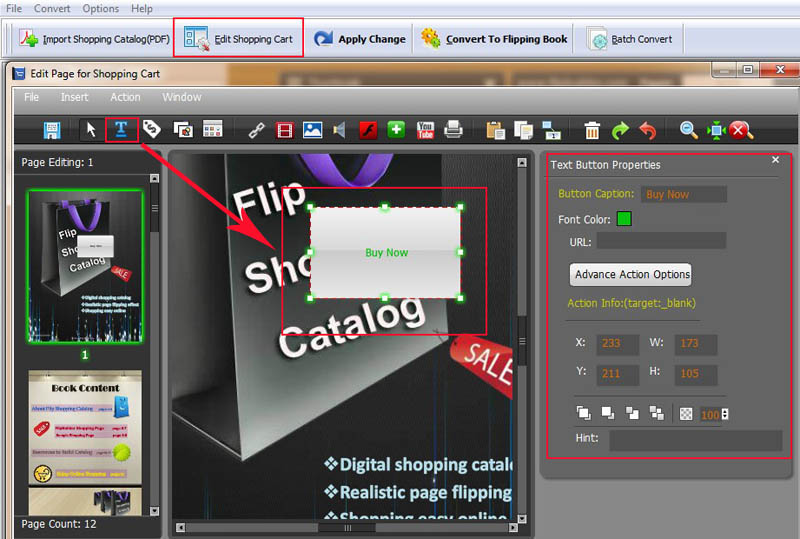Click Import Shopping Catalog(PDF) button

pos(94,39)
